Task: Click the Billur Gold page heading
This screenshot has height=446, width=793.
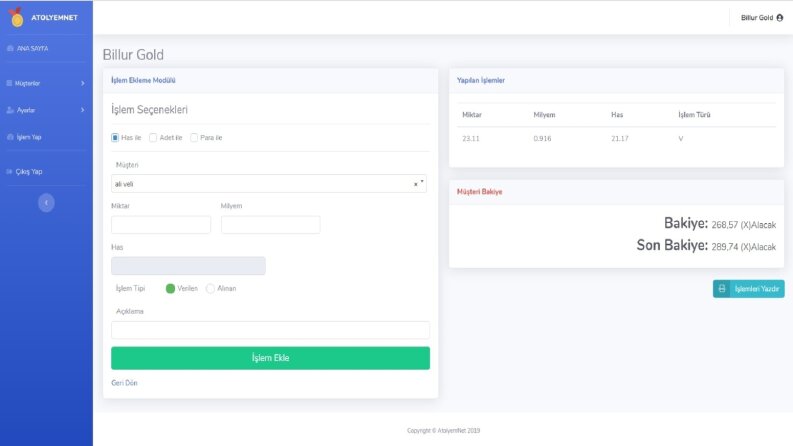Action: click(x=133, y=55)
